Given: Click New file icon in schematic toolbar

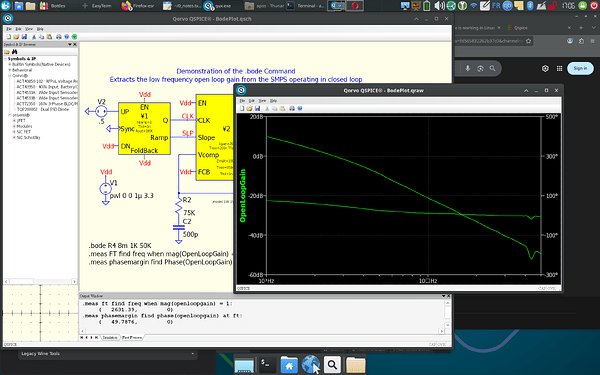Looking at the screenshot, I should point(9,37).
